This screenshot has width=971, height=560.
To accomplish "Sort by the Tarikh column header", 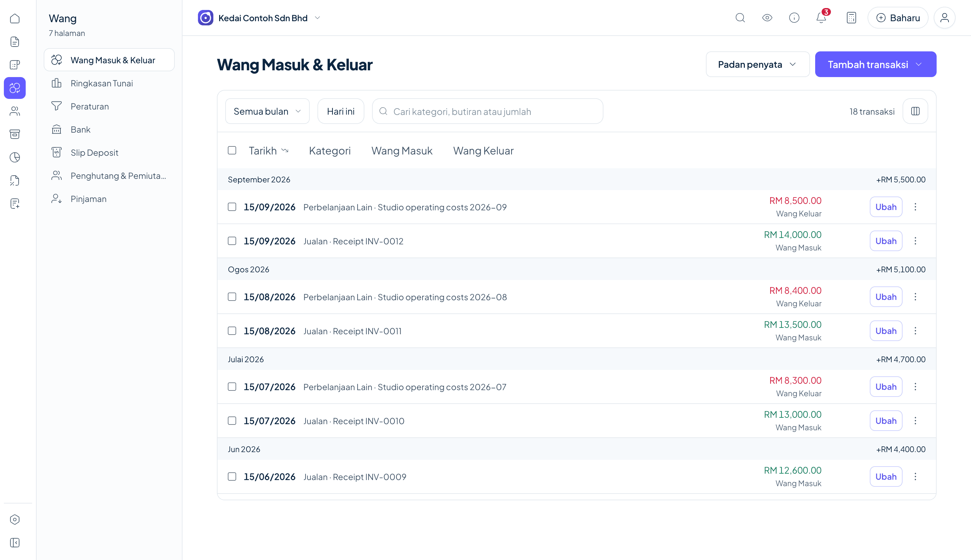I will coord(269,151).
